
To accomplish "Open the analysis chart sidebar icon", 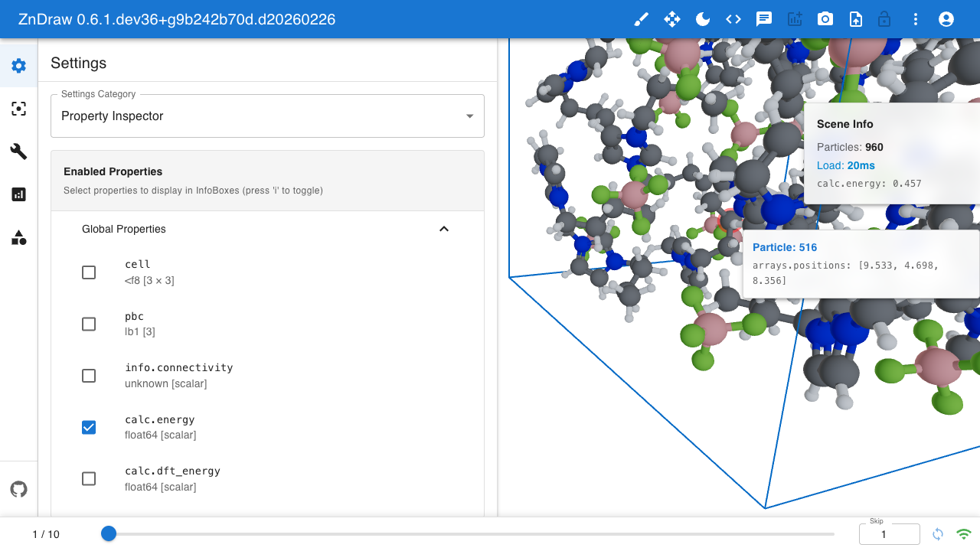I will tap(19, 194).
